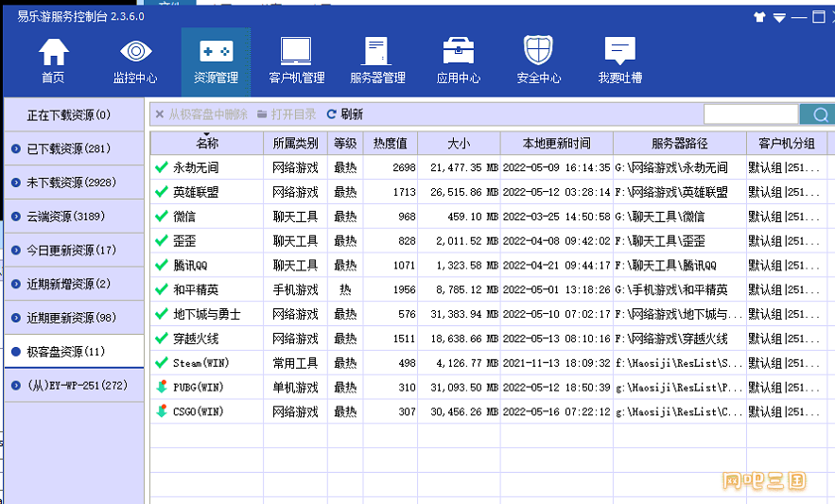Click the 刷新 refresh button

344,114
